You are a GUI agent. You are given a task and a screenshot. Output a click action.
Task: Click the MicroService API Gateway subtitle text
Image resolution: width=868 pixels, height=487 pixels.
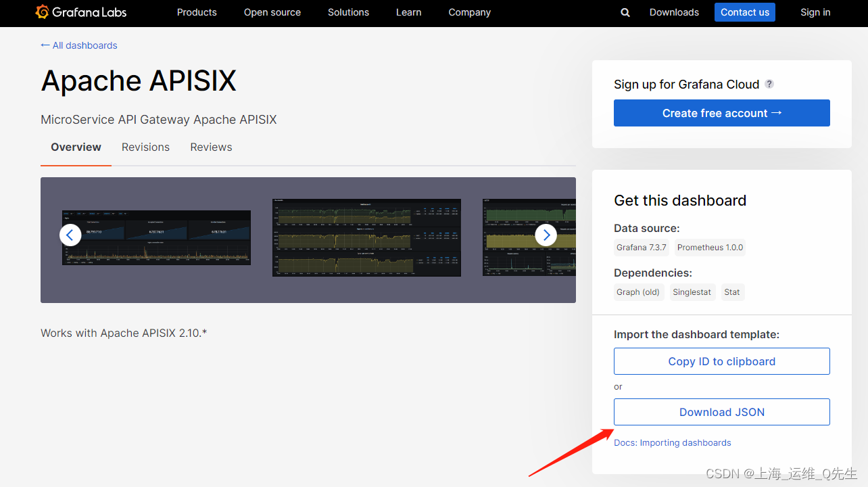tap(159, 120)
